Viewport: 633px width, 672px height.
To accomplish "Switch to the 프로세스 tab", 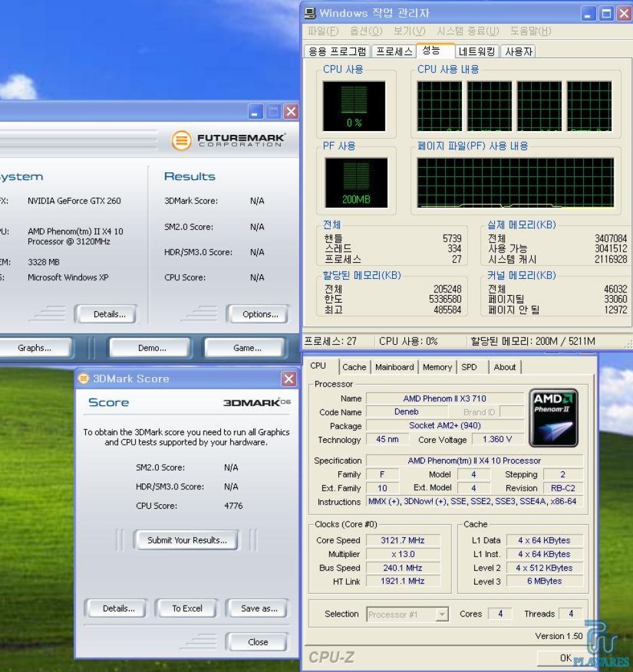I will pyautogui.click(x=394, y=52).
